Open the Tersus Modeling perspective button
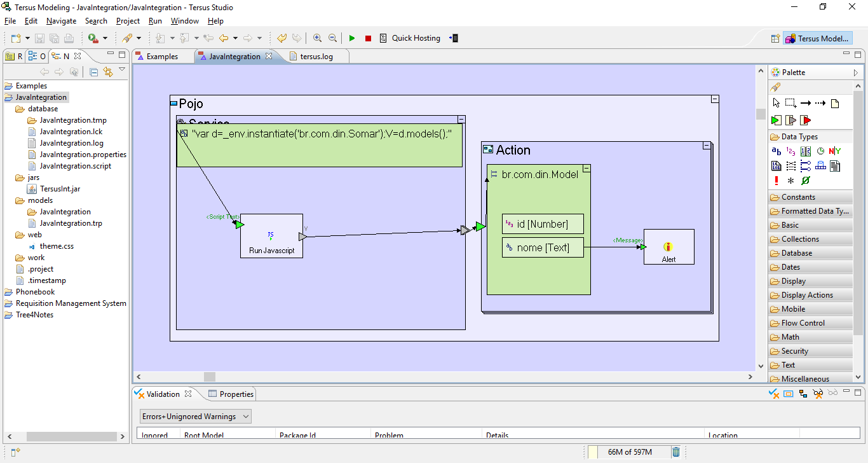The width and height of the screenshot is (868, 463). click(x=817, y=39)
